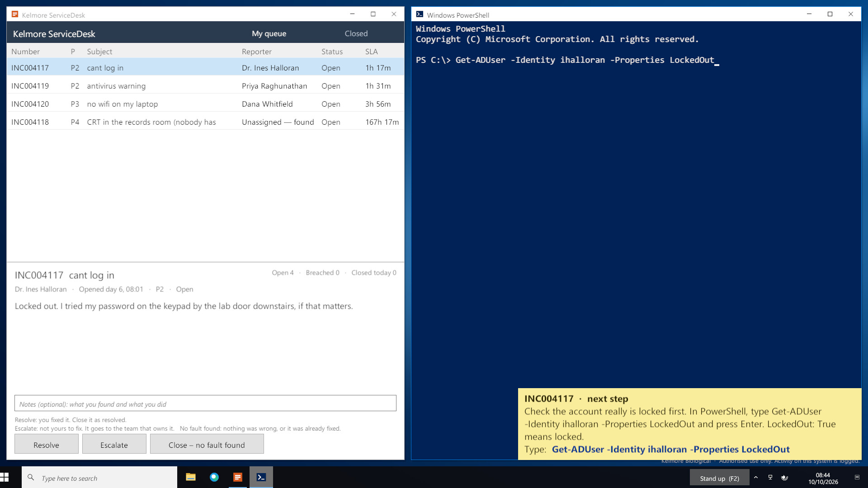Select ticket INC004117 cant log in

205,67
